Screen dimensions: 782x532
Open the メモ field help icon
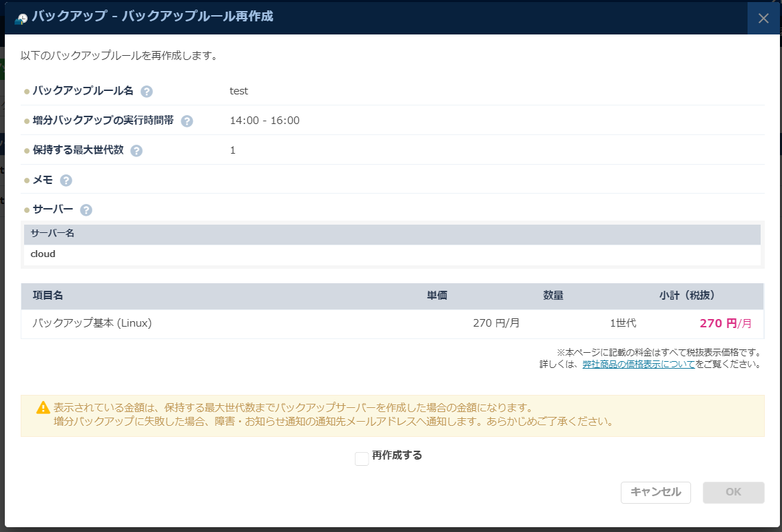pos(65,180)
